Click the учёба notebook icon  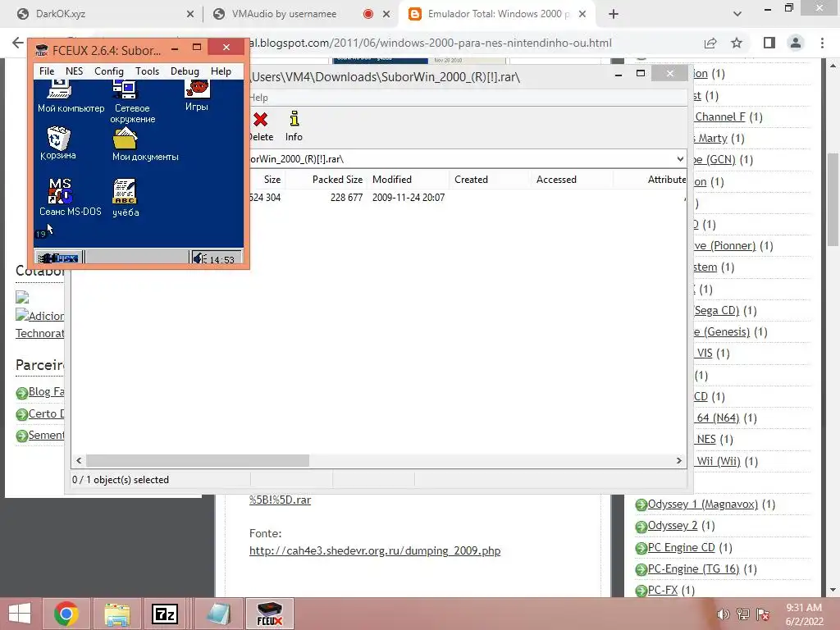[126, 199]
